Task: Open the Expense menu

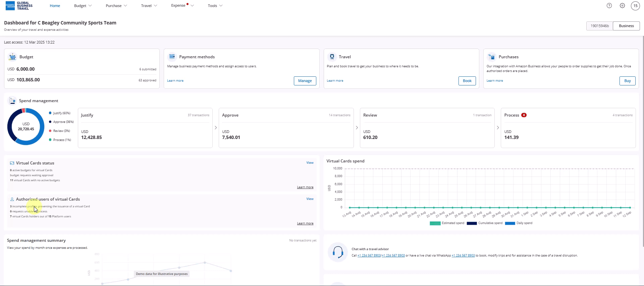Action: (178, 5)
